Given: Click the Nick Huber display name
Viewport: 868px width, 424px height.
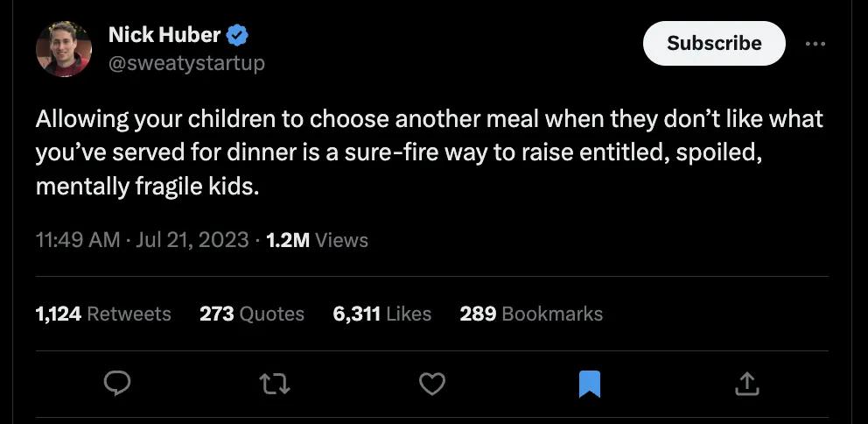Looking at the screenshot, I should pos(164,36).
